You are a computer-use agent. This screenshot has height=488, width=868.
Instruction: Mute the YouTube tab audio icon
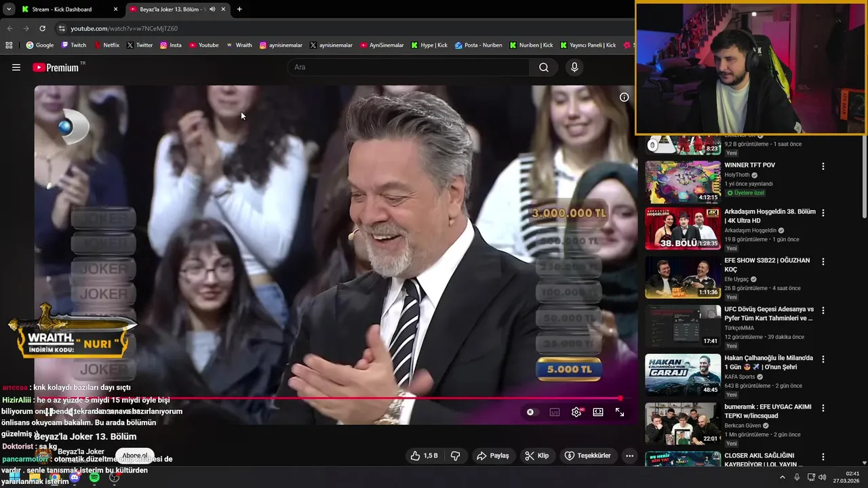pyautogui.click(x=212, y=9)
